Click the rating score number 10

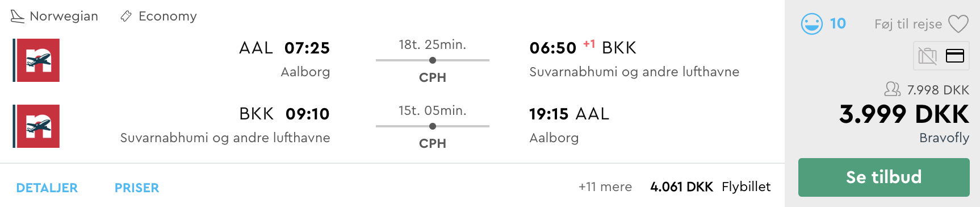pyautogui.click(x=838, y=23)
